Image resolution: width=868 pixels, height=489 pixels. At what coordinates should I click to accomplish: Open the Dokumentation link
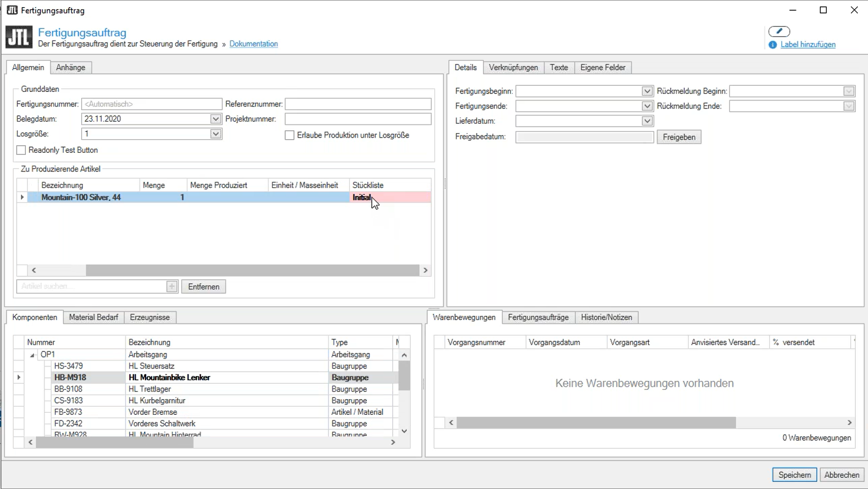point(254,44)
